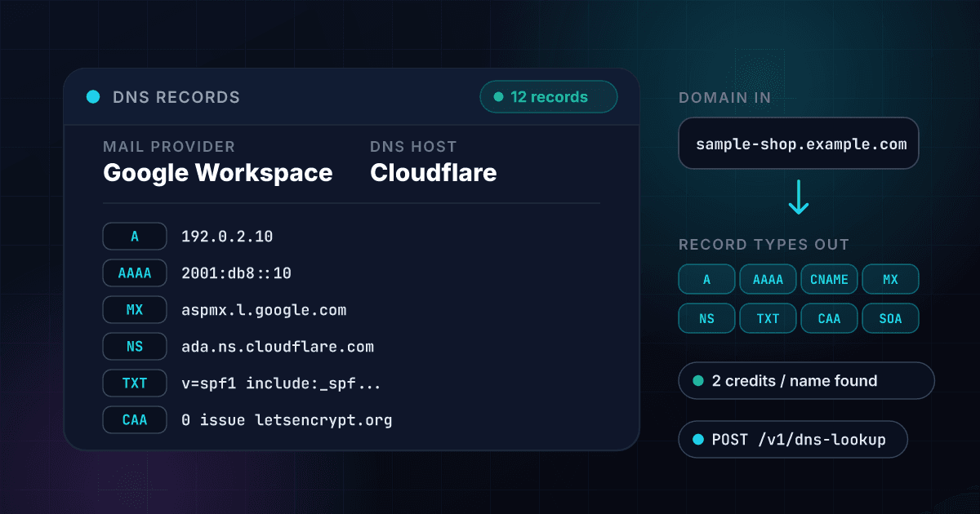The image size is (980, 514).
Task: Click the POST /v1/dns-lookup endpoint pill
Action: pyautogui.click(x=793, y=440)
